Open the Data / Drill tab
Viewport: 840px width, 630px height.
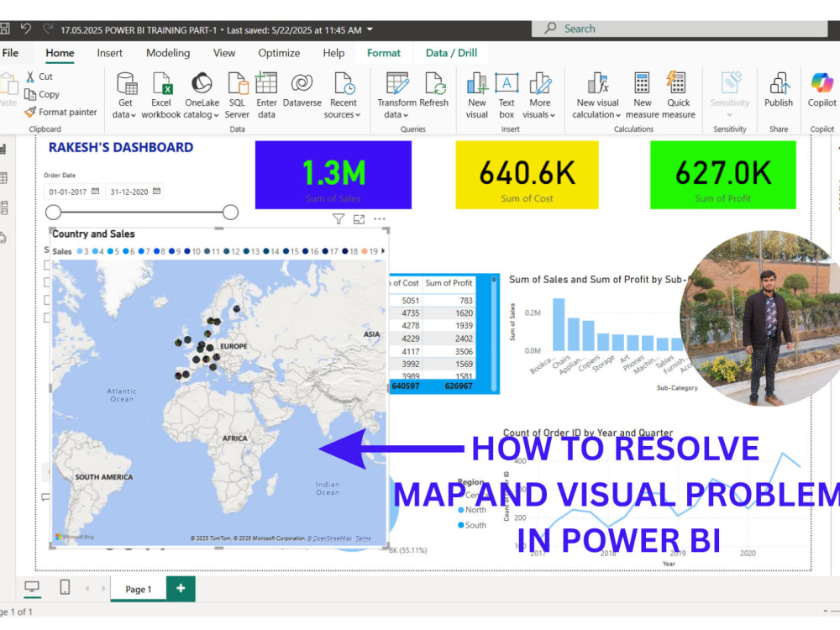(451, 53)
